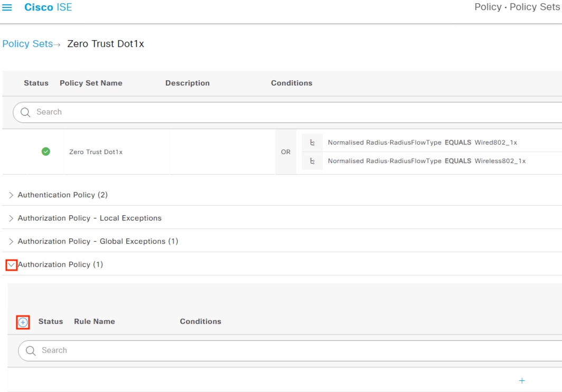562x392 pixels.
Task: Click the Status column header of policy sets
Action: pyautogui.click(x=36, y=83)
